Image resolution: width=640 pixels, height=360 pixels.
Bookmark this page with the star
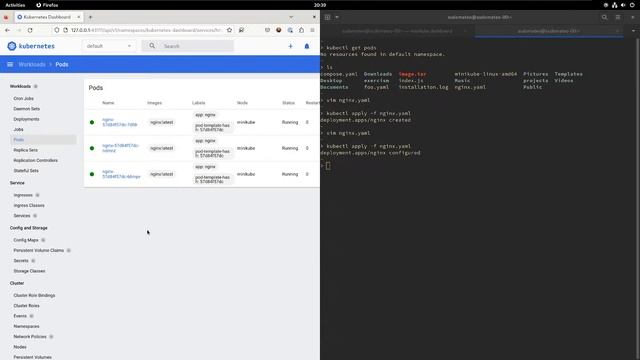(229, 30)
